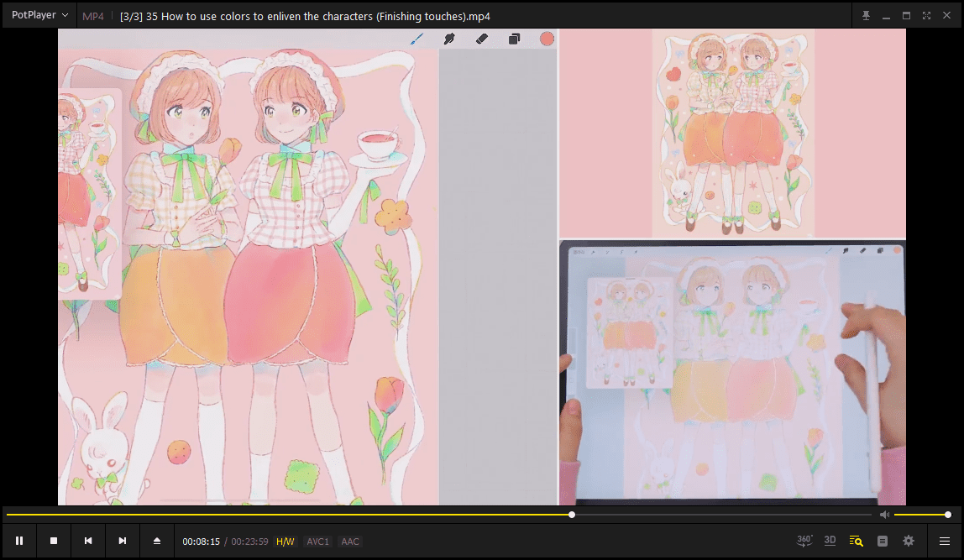Open the PotPlayer main menu dropdown
The width and height of the screenshot is (964, 560).
[39, 15]
